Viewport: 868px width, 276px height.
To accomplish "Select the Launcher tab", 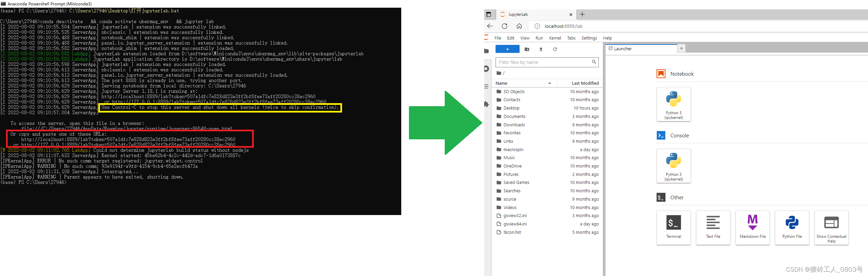I will 641,49.
